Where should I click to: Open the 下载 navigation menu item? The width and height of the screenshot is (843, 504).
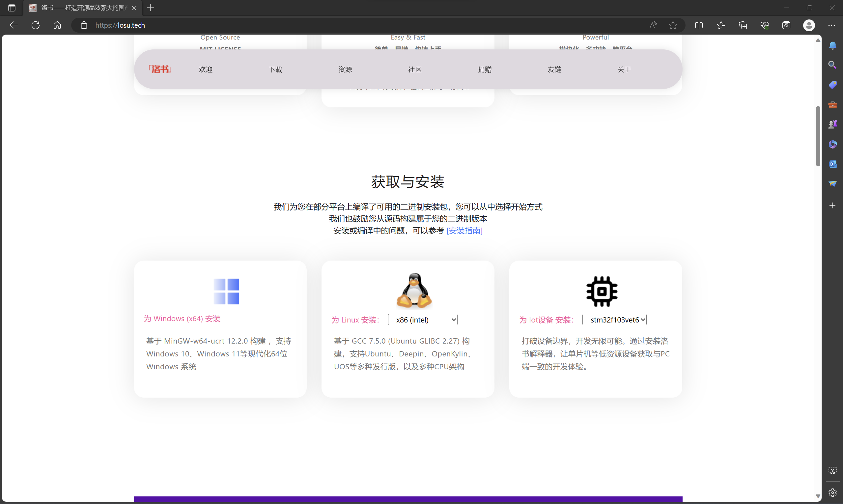[275, 70]
